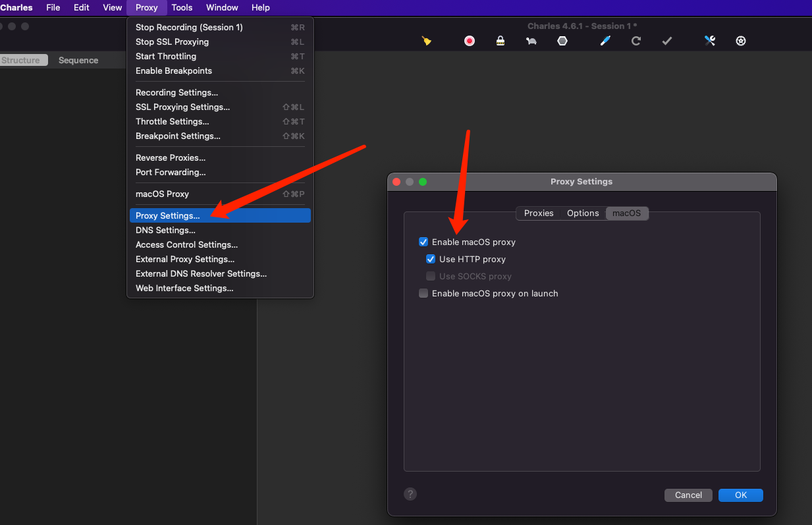Open the Window menu
This screenshot has width=812, height=525.
(222, 7)
